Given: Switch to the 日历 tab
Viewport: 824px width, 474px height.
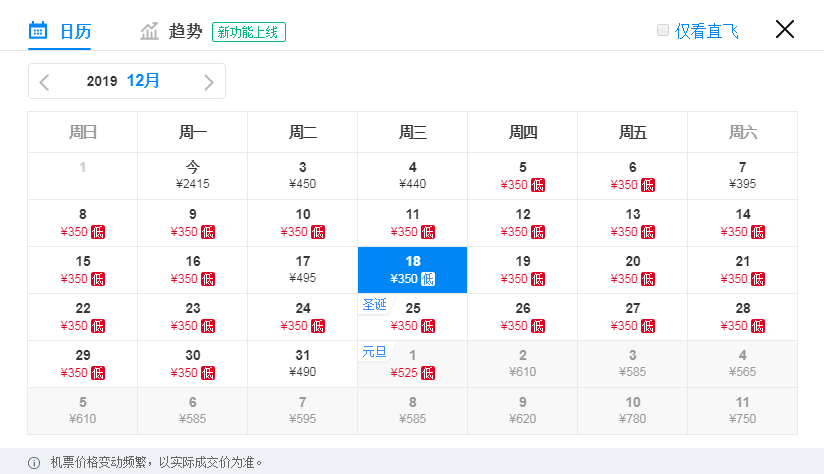Looking at the screenshot, I should pos(75,31).
